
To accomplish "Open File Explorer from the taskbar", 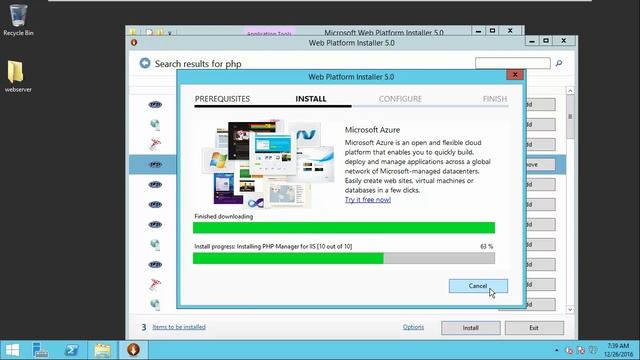I will point(102,350).
